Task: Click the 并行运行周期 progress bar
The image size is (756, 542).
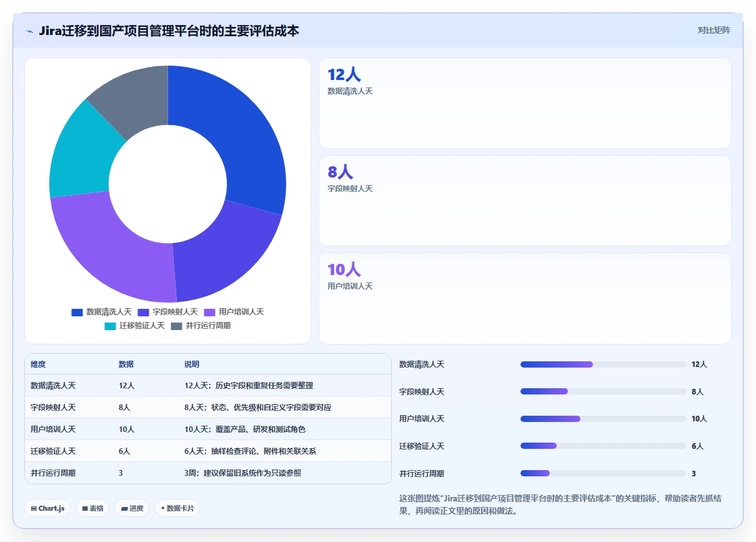Action: click(603, 473)
